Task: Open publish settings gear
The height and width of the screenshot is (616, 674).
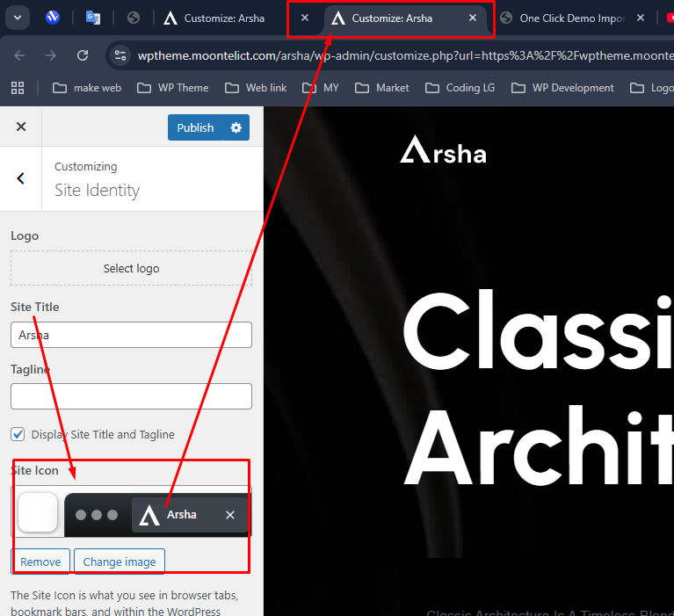Action: (236, 127)
